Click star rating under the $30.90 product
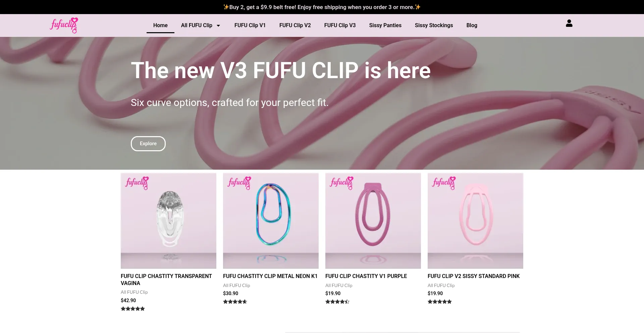644x333 pixels. (x=235, y=301)
